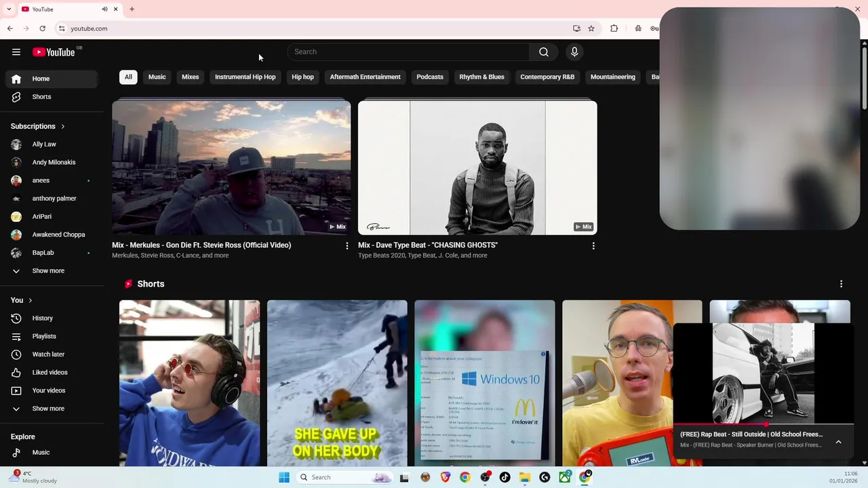The image size is (868, 488).
Task: Open the You heading chevron
Action: pyautogui.click(x=30, y=301)
